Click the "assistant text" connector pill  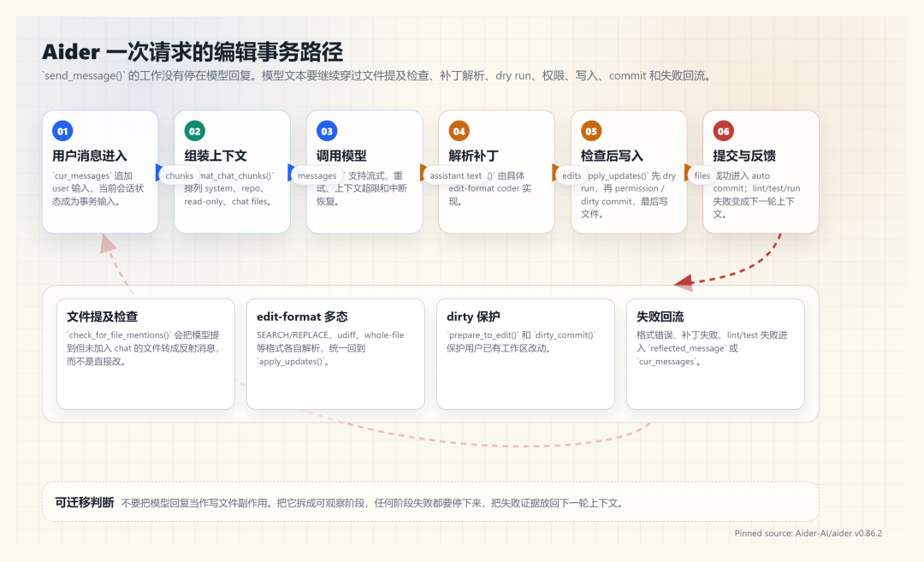coord(455,175)
